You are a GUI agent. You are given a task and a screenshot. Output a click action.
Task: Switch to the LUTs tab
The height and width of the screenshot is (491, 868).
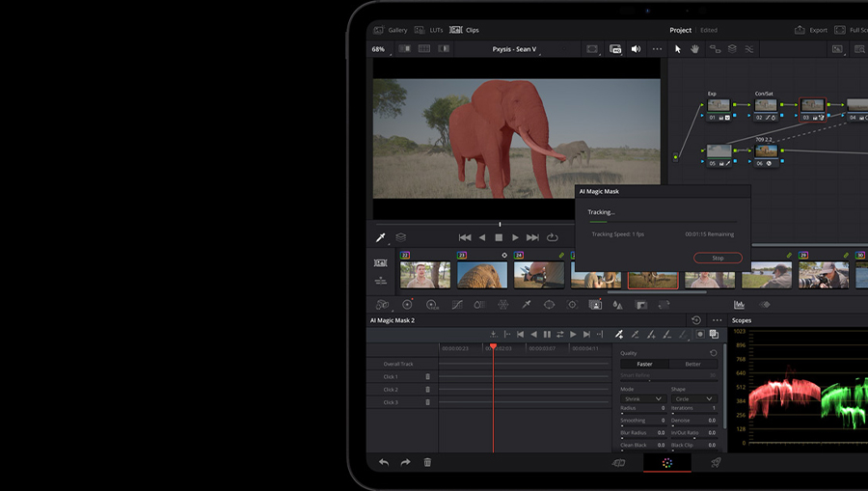[x=430, y=30]
